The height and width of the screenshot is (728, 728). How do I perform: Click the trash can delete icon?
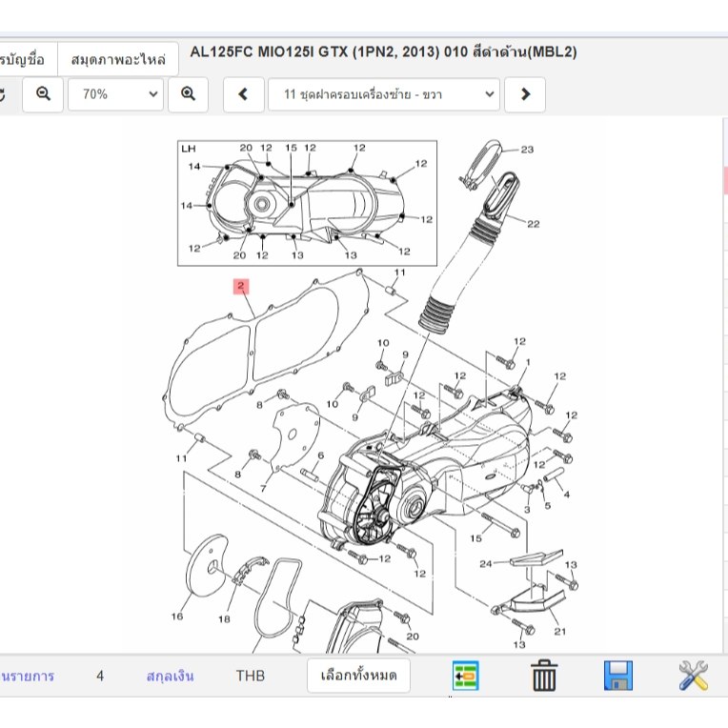click(544, 676)
